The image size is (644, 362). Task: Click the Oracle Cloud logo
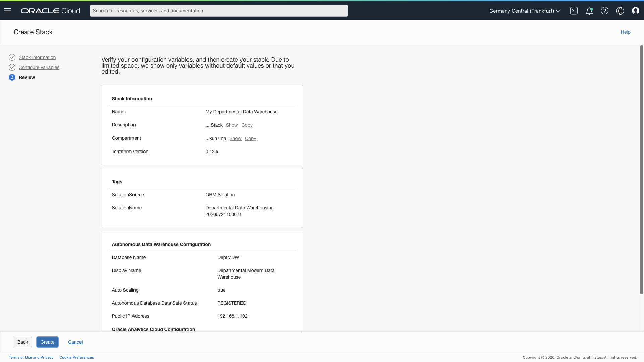[50, 11]
